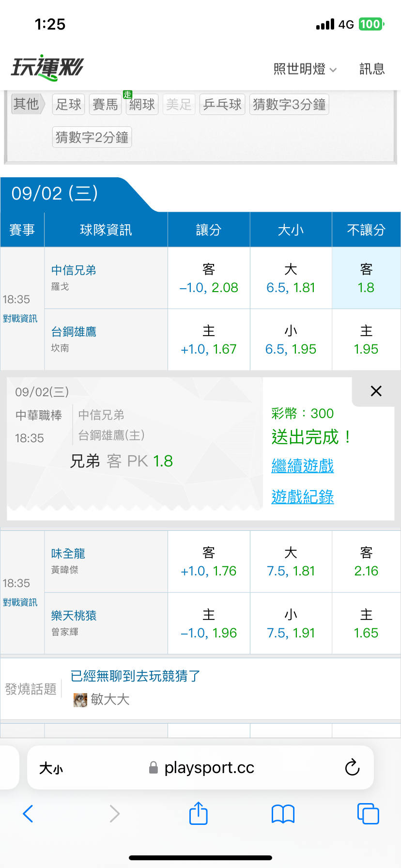Expand the 照世明燈 account dropdown
Viewport: 401px width, 868px height.
305,69
